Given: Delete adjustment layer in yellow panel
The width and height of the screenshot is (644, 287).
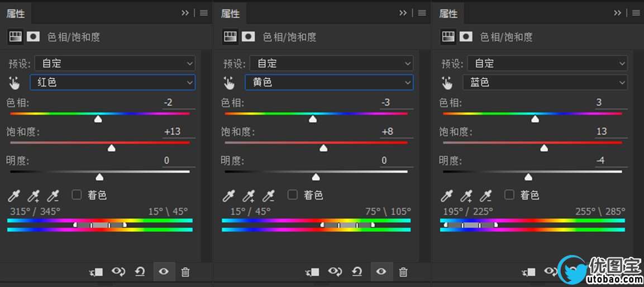Looking at the screenshot, I should (404, 271).
